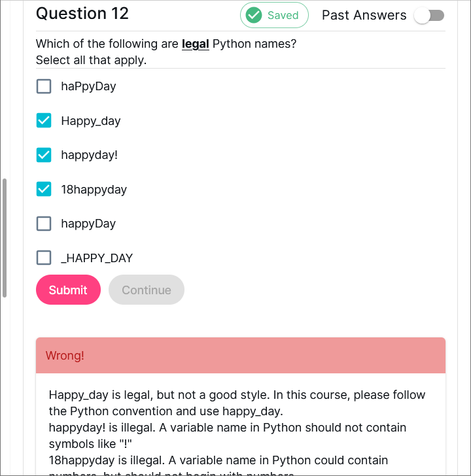Click the grey Continue button

pyautogui.click(x=147, y=290)
